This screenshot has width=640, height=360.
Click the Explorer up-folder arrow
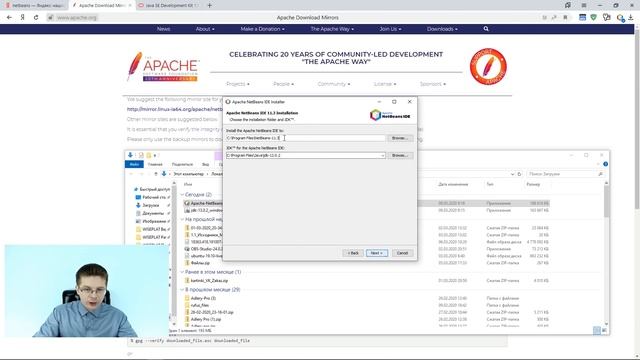click(x=156, y=174)
